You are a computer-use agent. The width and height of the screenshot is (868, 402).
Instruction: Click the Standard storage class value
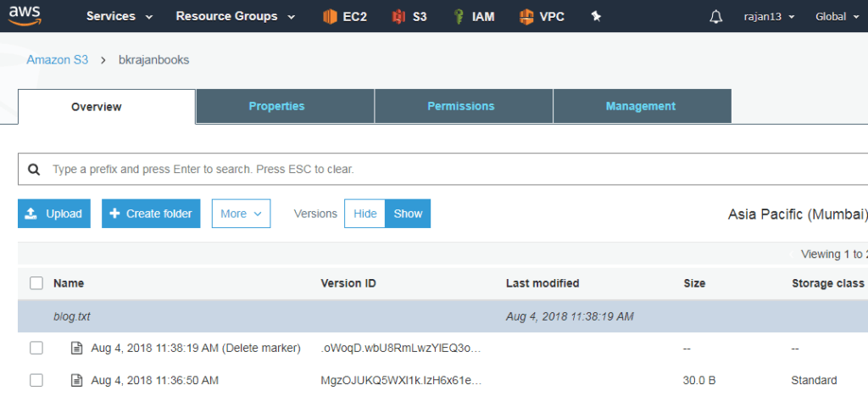point(815,381)
